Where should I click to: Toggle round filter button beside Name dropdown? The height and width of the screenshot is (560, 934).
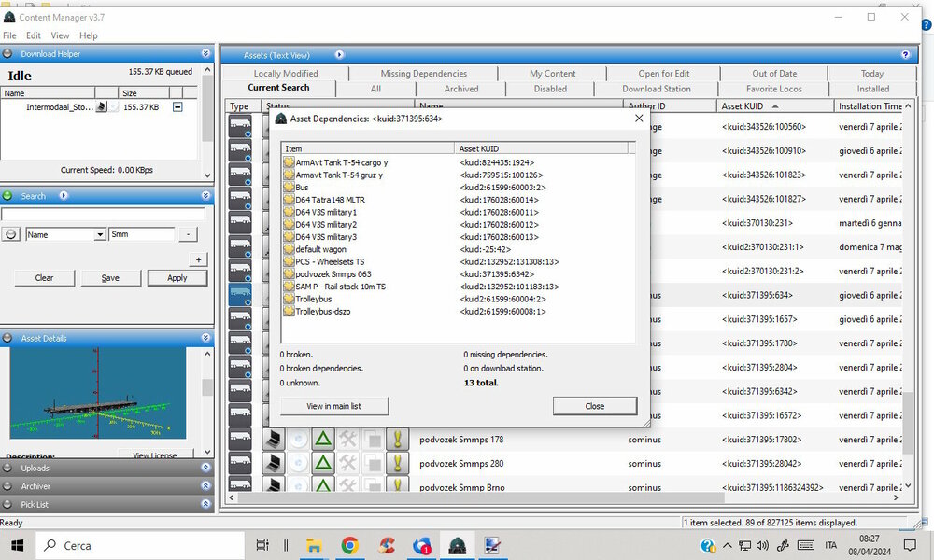point(10,234)
